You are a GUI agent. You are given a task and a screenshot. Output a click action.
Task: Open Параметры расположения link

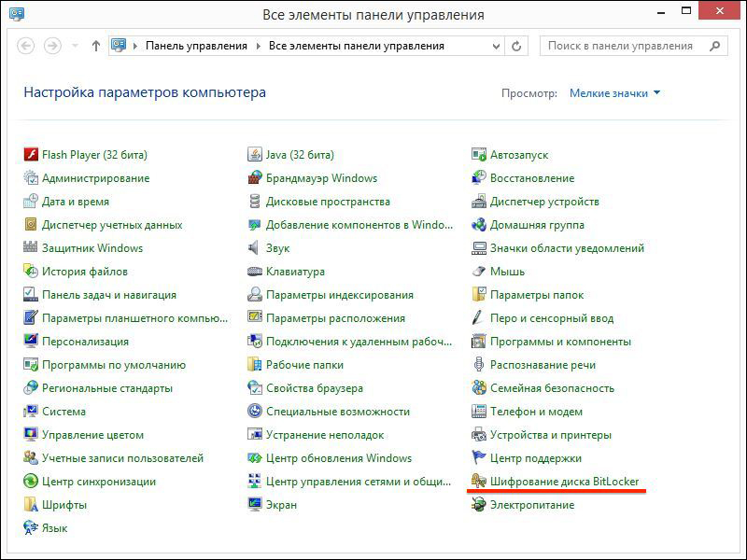(x=335, y=318)
